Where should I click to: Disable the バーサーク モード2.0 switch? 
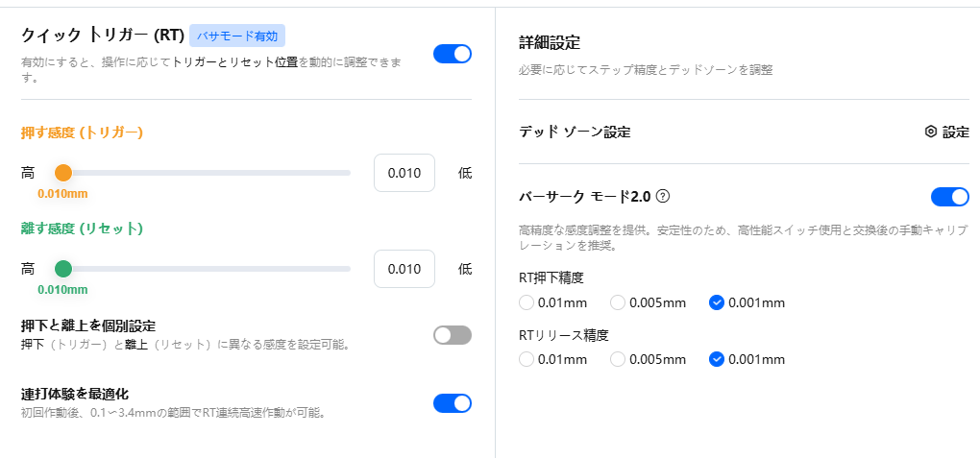point(950,197)
